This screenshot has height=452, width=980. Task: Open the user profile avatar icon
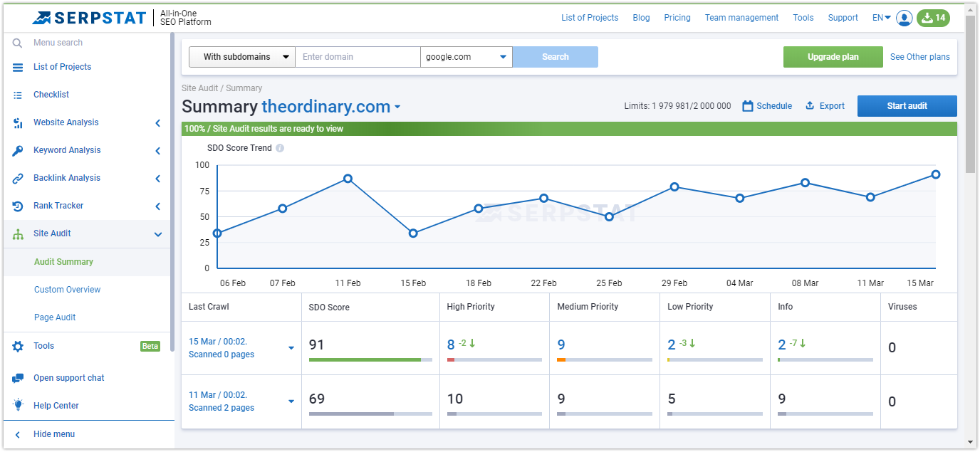pos(905,18)
